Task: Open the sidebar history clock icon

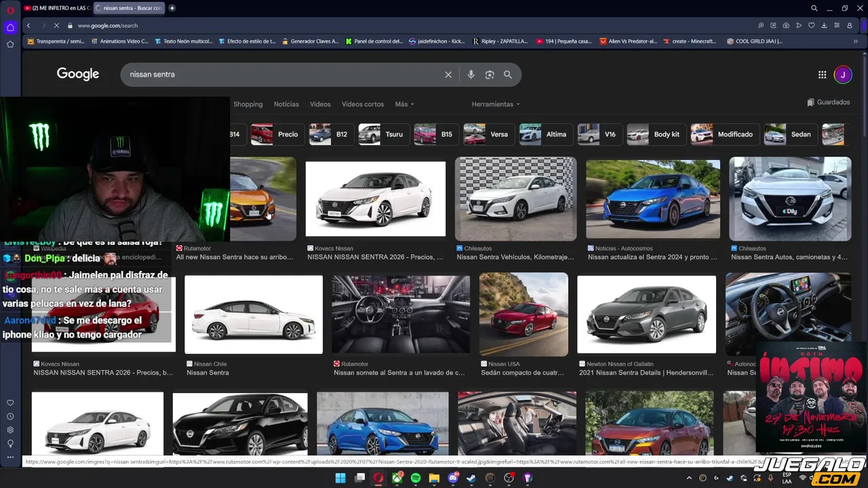Action: 10,416
